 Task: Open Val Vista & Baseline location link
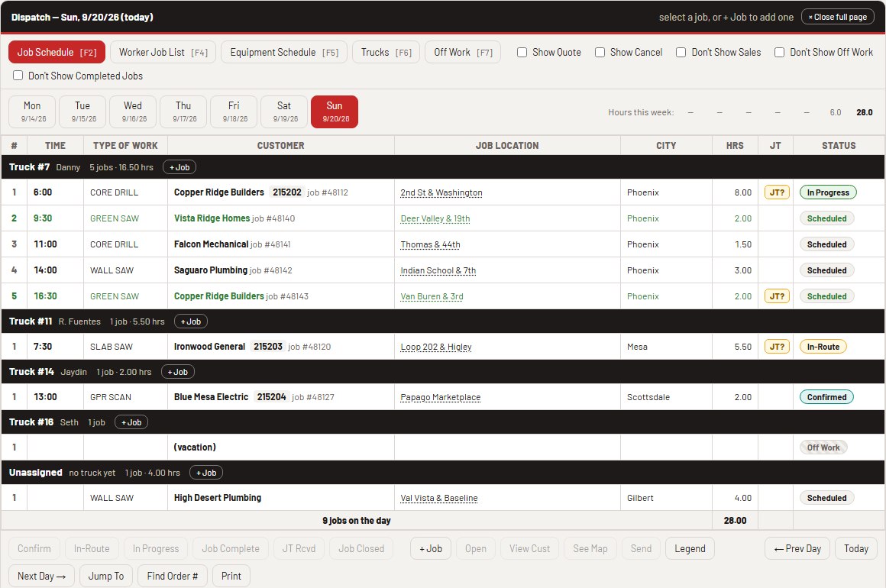tap(439, 498)
